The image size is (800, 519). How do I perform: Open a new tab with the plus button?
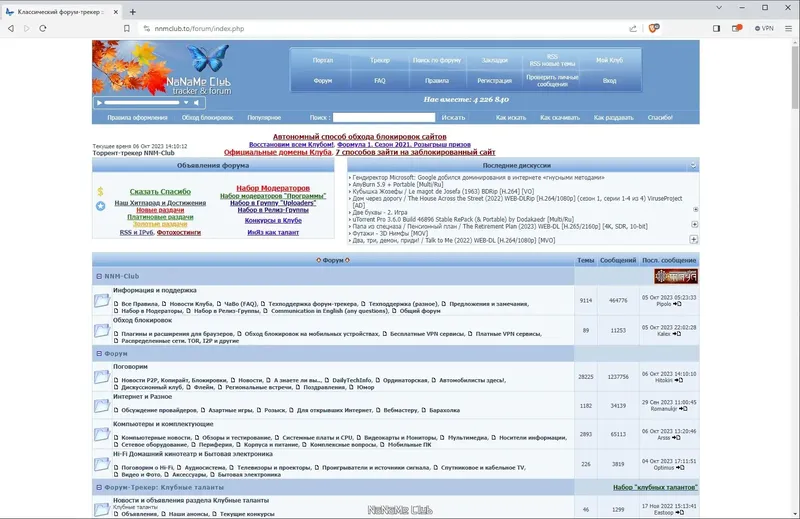click(x=133, y=12)
